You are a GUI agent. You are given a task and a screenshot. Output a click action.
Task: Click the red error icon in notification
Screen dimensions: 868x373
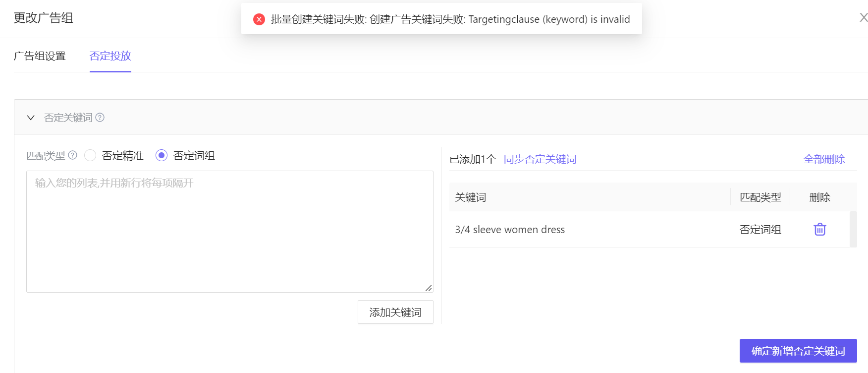(259, 19)
